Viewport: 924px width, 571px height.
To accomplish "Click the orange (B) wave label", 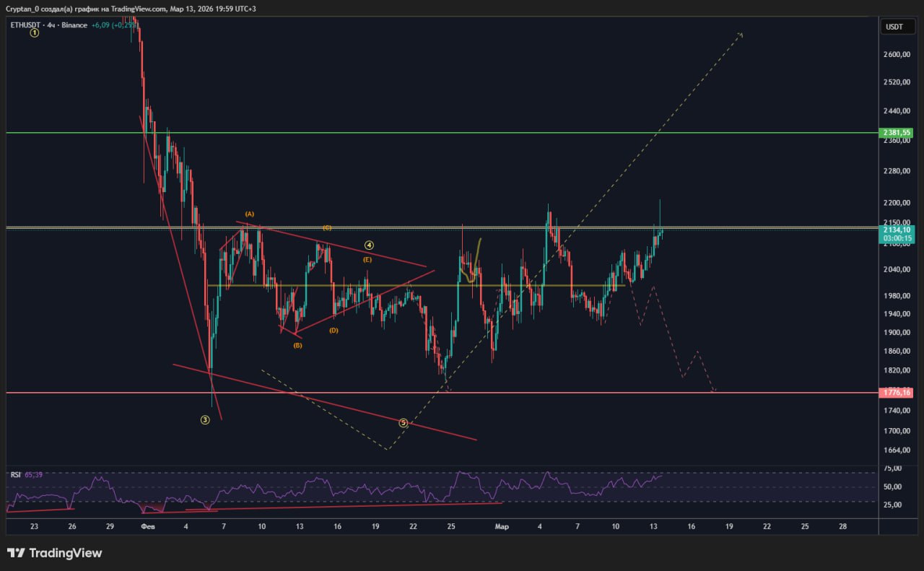I will [x=297, y=346].
